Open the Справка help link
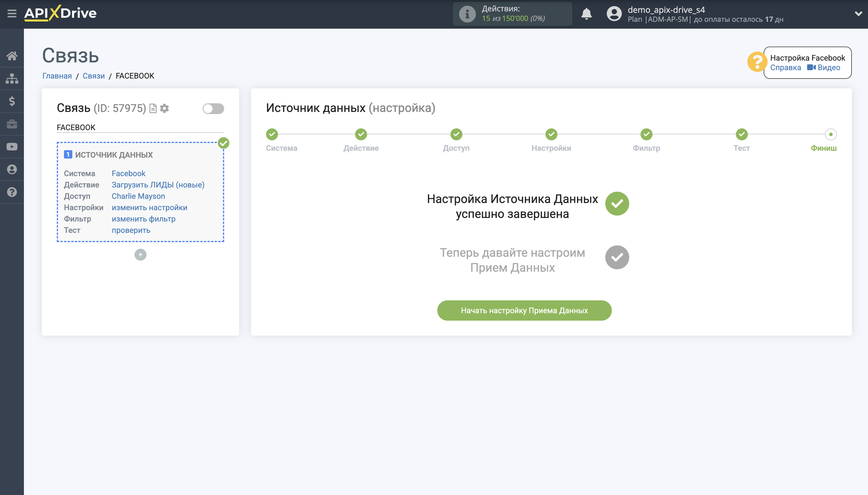Image resolution: width=868 pixels, height=495 pixels. pos(786,68)
